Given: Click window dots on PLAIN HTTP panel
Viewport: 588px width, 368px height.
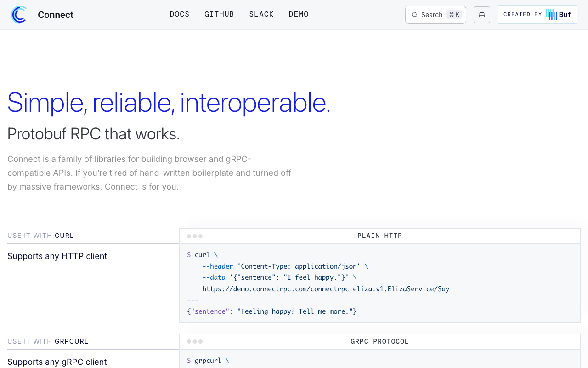Looking at the screenshot, I should 195,236.
